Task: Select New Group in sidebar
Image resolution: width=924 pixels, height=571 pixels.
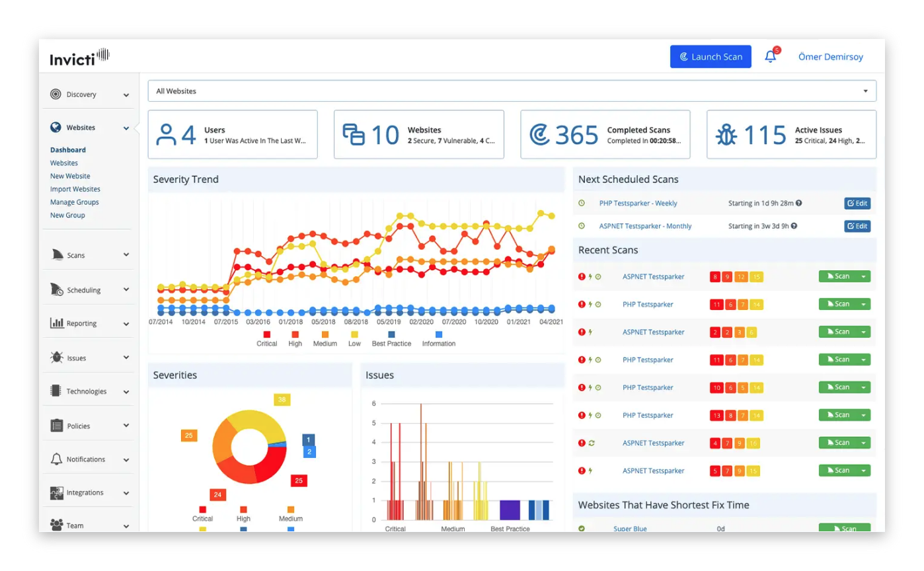Action: (67, 215)
